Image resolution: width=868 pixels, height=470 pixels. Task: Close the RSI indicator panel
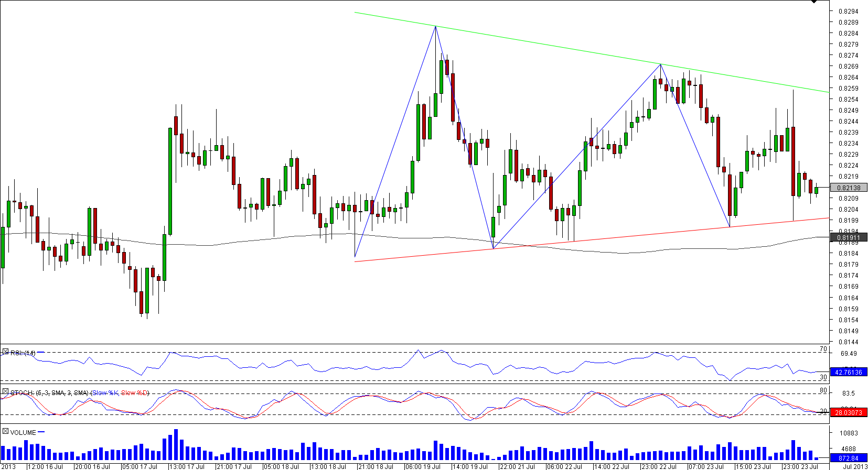(x=5, y=352)
